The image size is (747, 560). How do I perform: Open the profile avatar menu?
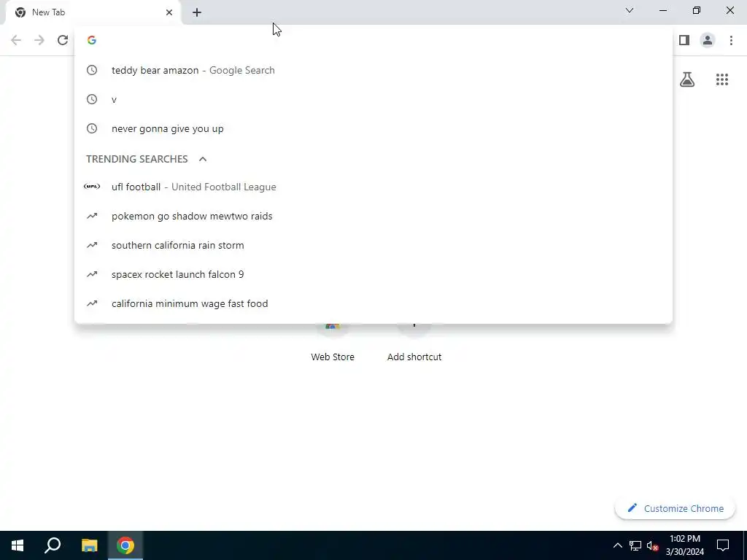pos(708,40)
